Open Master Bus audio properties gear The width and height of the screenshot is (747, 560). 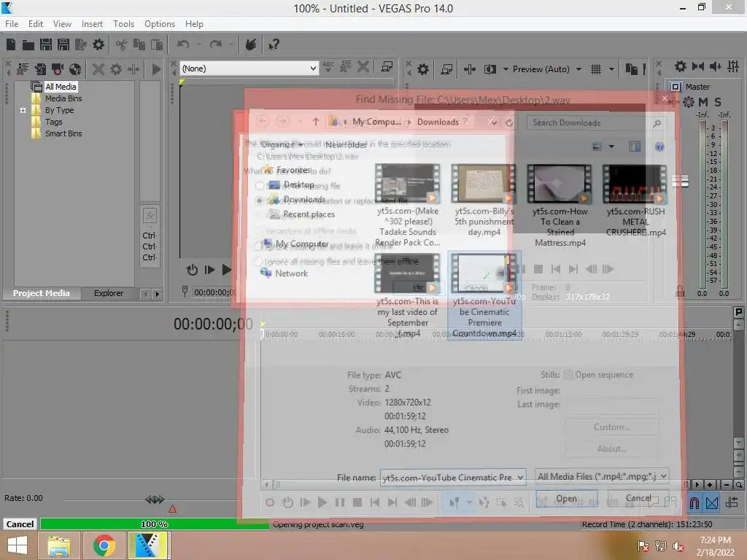click(x=681, y=66)
